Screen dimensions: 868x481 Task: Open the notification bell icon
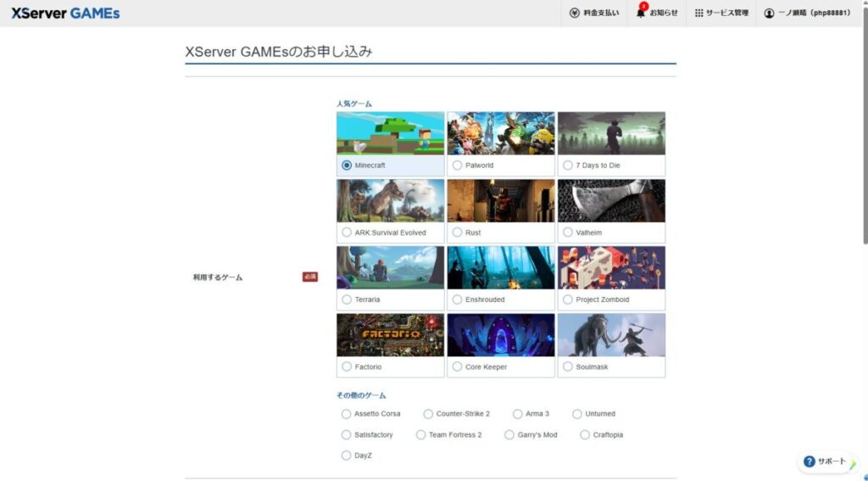(x=641, y=13)
